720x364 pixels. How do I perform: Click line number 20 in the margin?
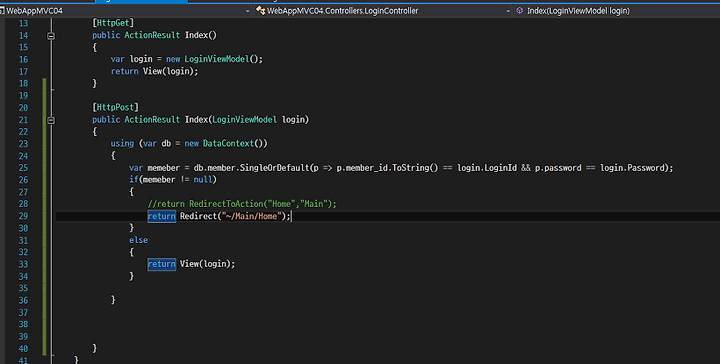pos(23,107)
